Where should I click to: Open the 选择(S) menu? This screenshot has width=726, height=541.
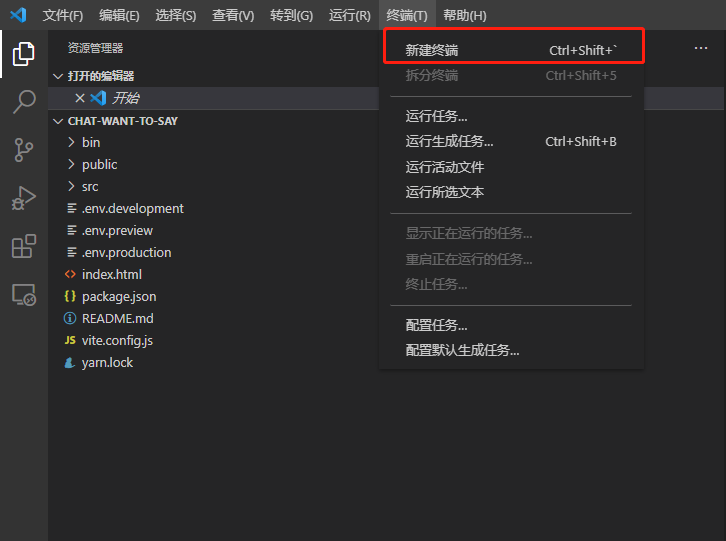(176, 15)
